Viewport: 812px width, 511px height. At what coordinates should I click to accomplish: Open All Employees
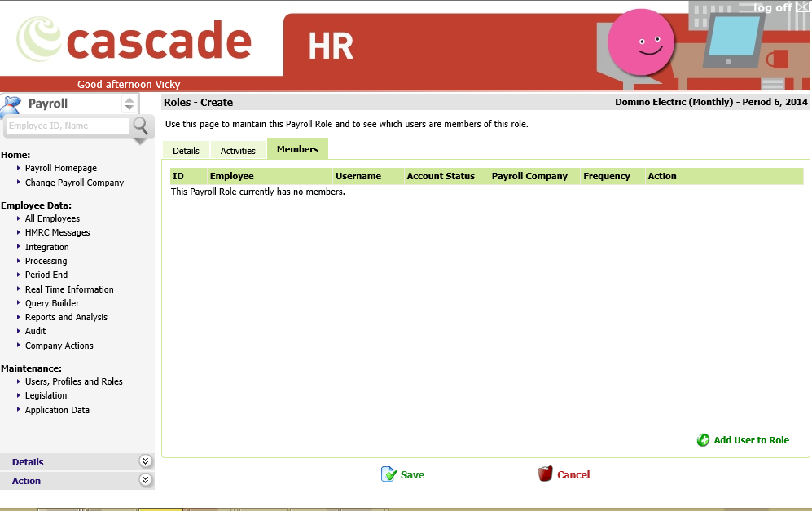[x=52, y=218]
